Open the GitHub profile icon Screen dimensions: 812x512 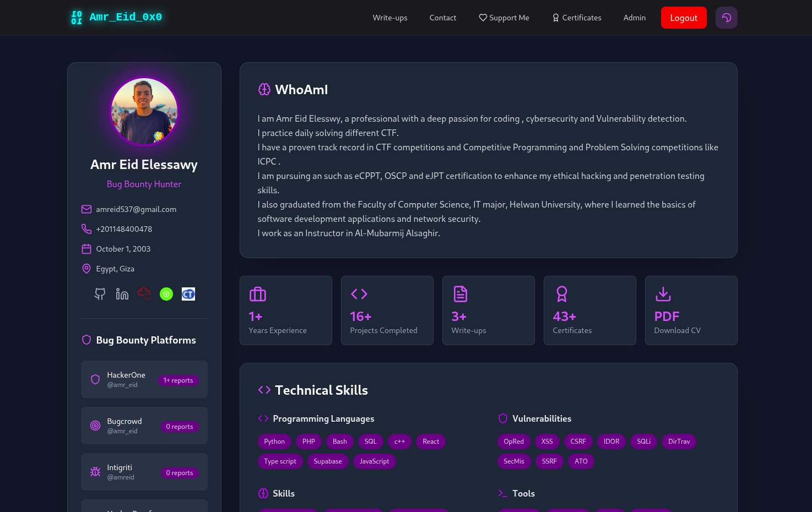pyautogui.click(x=100, y=294)
